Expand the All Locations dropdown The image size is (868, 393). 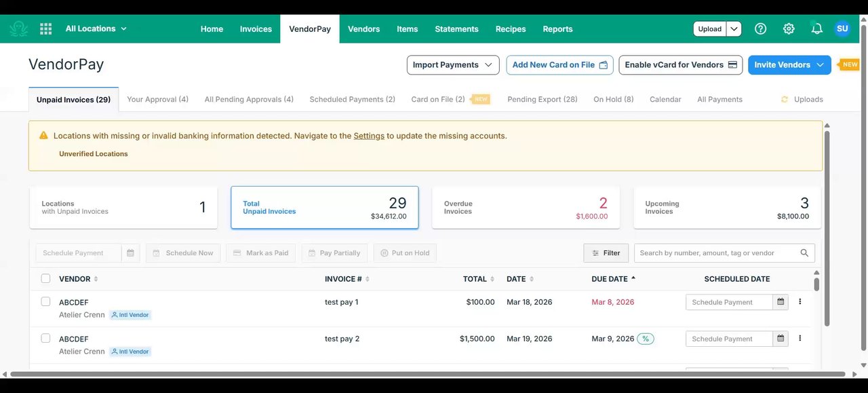(96, 29)
